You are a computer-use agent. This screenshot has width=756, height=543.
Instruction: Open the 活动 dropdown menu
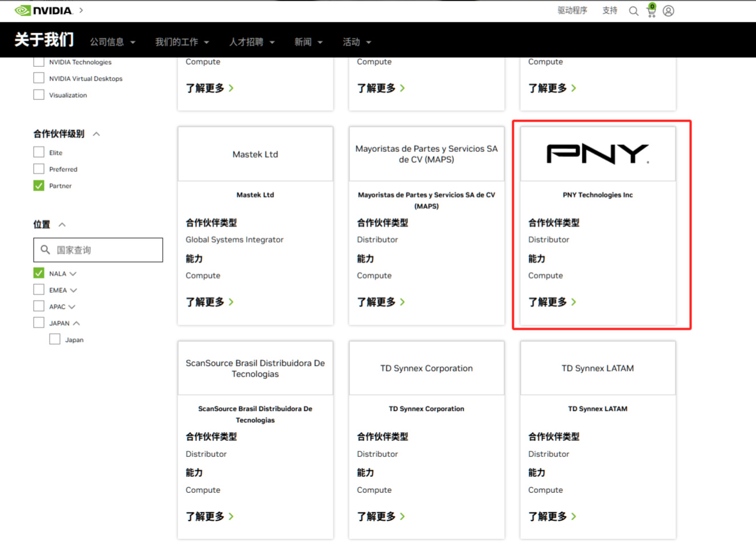[357, 42]
